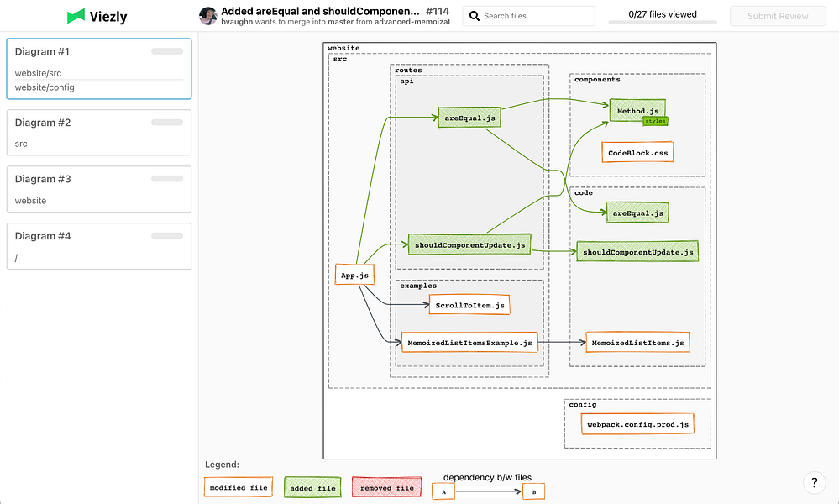Viewport: 839px width, 504px height.
Task: Select areEqual.js node in api folder
Action: (469, 118)
